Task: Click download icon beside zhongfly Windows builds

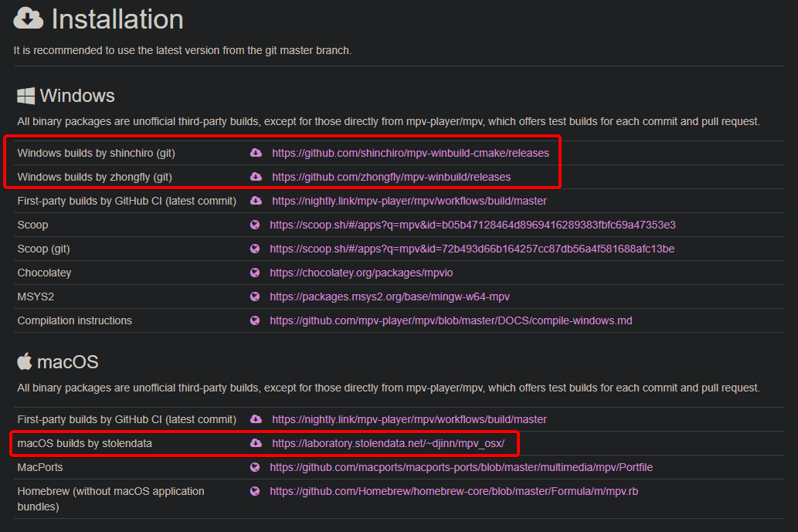Action: click(256, 177)
